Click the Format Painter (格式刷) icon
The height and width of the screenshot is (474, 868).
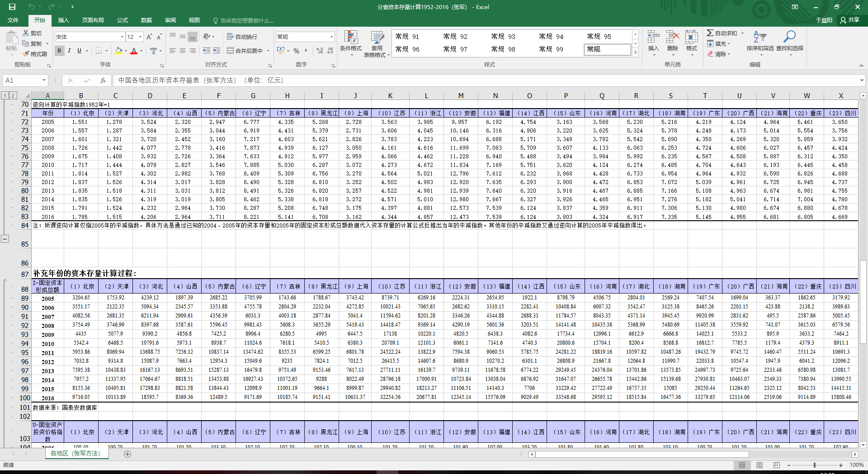point(26,54)
